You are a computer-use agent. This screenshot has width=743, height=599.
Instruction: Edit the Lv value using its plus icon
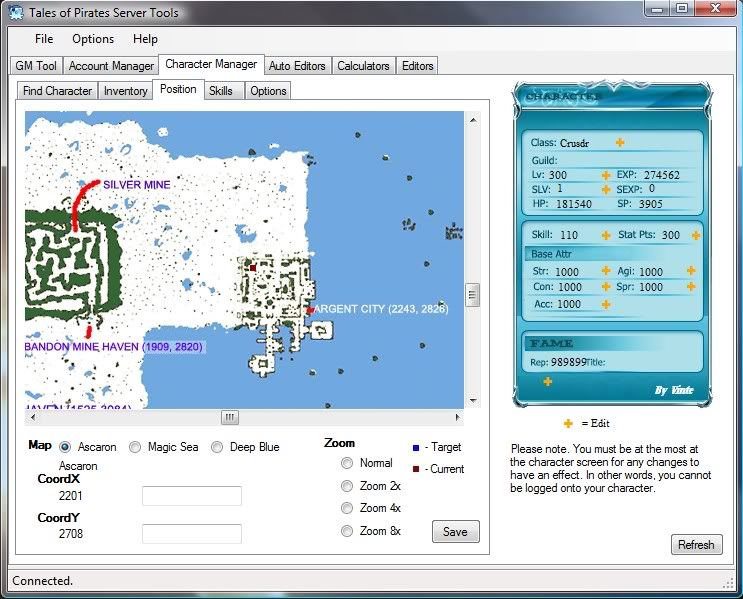[606, 175]
